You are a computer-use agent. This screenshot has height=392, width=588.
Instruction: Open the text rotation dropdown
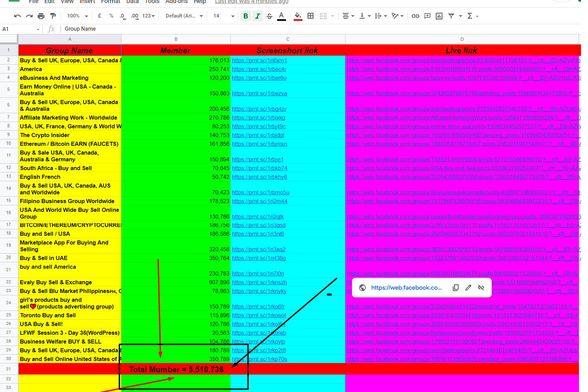click(398, 16)
